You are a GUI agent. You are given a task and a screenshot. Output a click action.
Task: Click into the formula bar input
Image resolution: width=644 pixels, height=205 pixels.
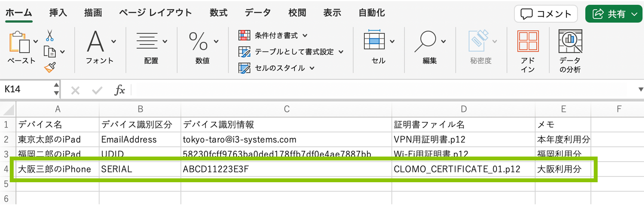click(x=384, y=90)
